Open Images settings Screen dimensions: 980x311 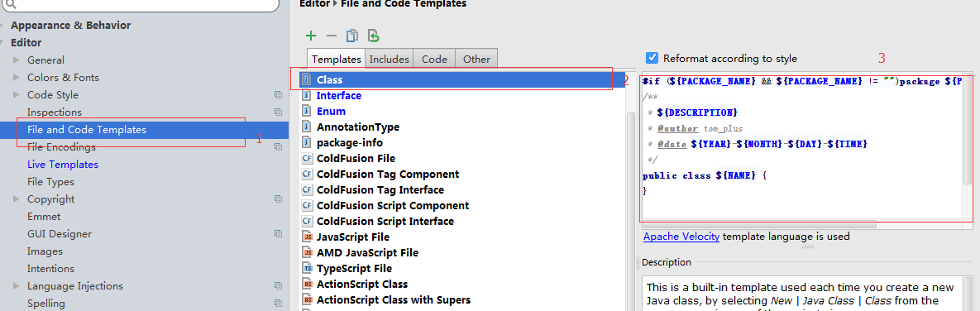point(45,251)
